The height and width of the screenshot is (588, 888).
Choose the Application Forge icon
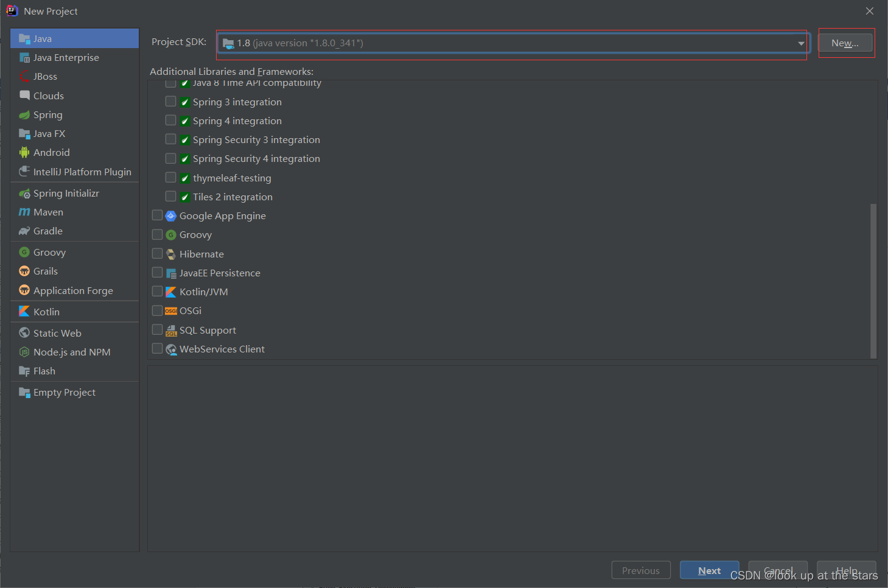click(x=24, y=290)
